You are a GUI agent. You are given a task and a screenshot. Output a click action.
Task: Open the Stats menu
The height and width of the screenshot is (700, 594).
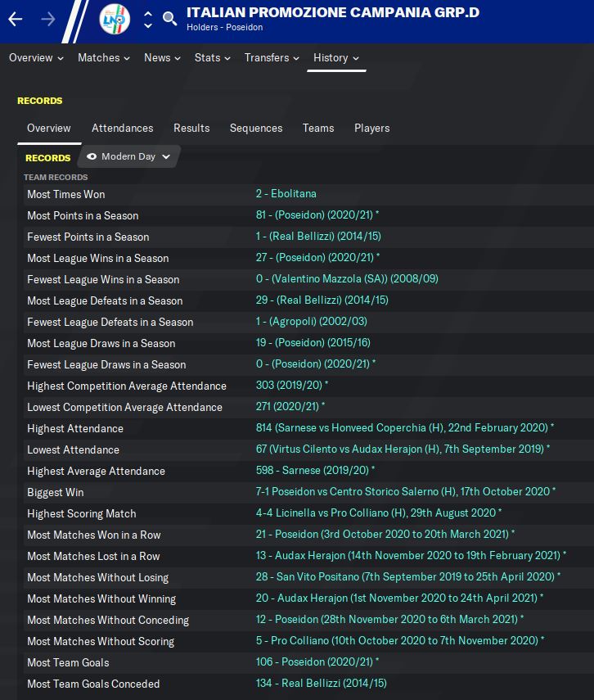click(x=212, y=57)
